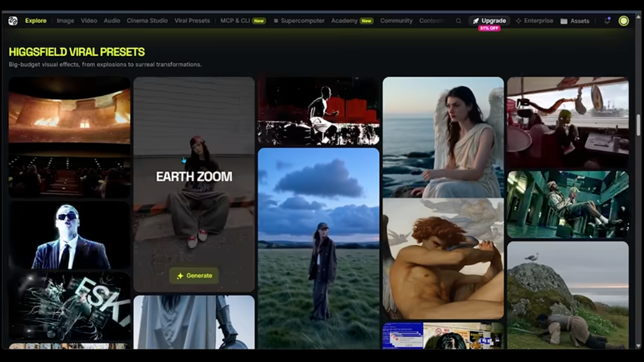The height and width of the screenshot is (362, 644).
Task: Go to Cinema Studio
Action: click(x=147, y=21)
